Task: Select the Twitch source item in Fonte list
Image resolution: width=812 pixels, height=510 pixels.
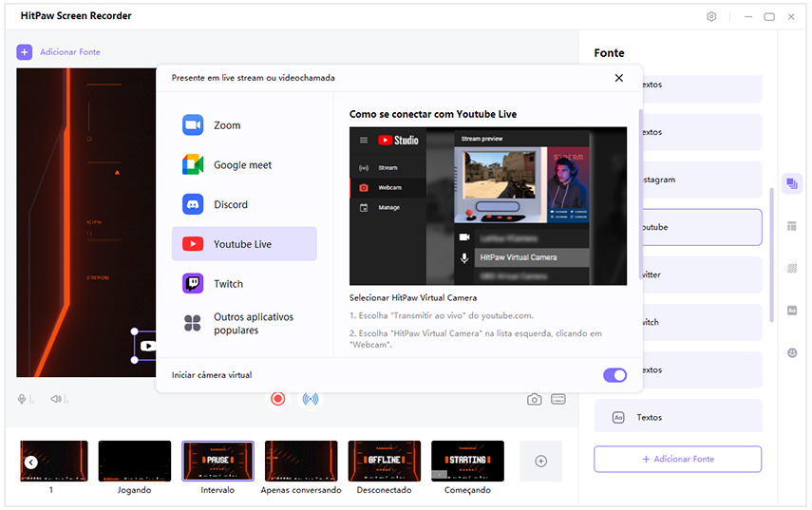Action: pyautogui.click(x=702, y=322)
